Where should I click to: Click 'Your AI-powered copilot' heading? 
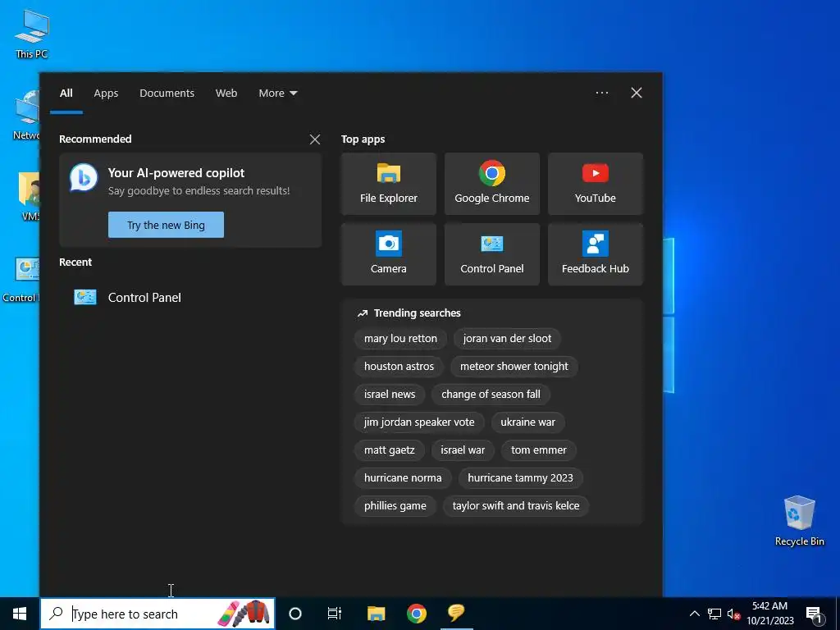[x=176, y=173]
